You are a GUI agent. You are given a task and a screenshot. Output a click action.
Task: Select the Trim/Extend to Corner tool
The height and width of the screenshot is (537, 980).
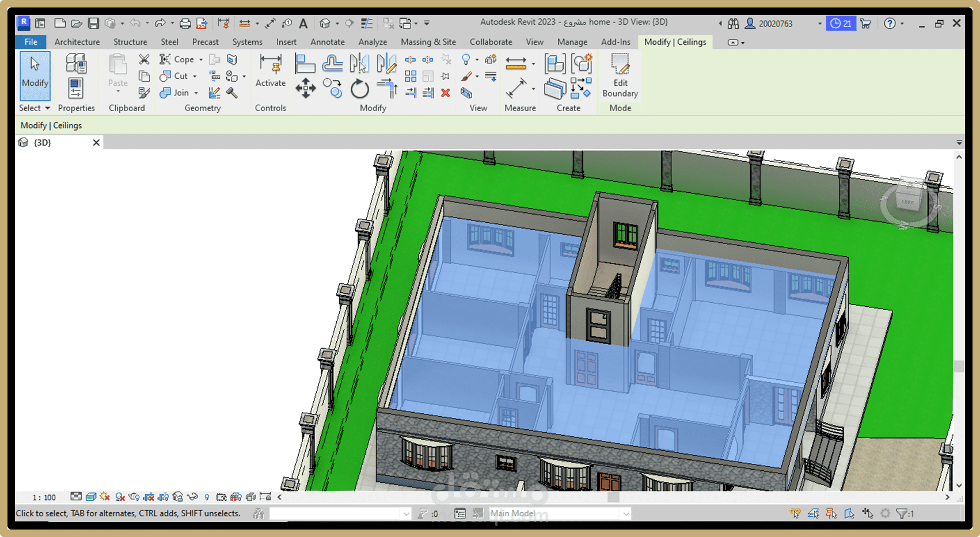tap(387, 89)
